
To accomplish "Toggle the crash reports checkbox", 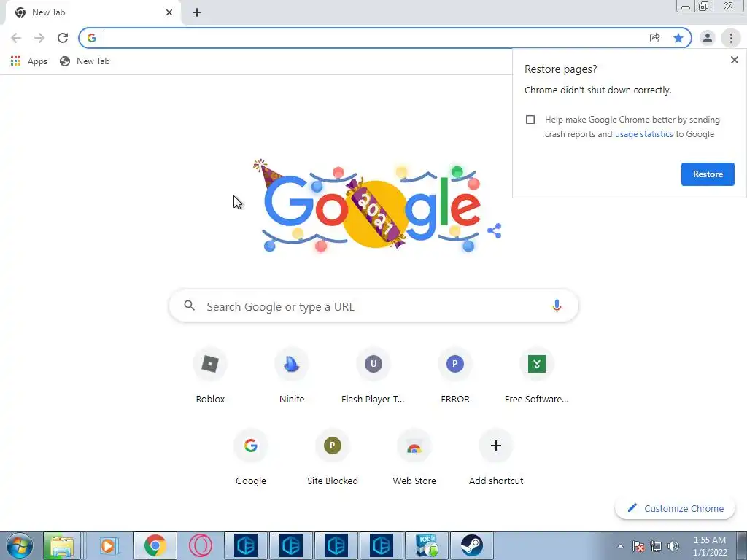I will (530, 120).
